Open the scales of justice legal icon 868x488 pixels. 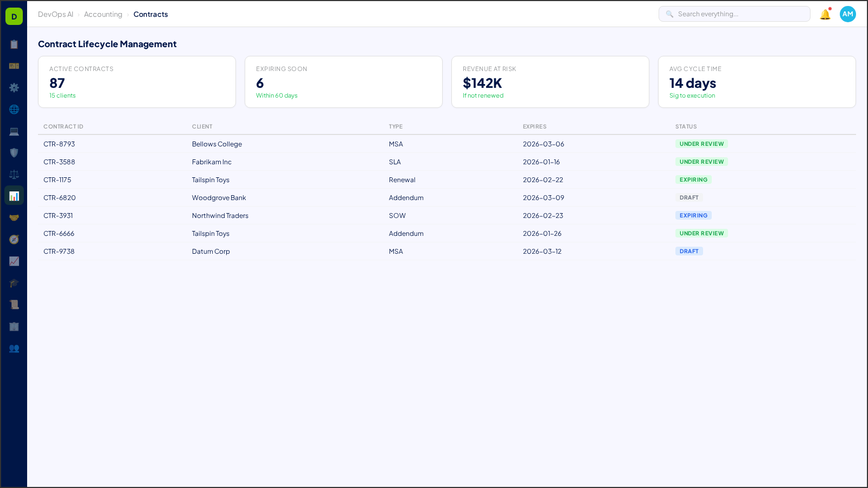click(x=14, y=174)
